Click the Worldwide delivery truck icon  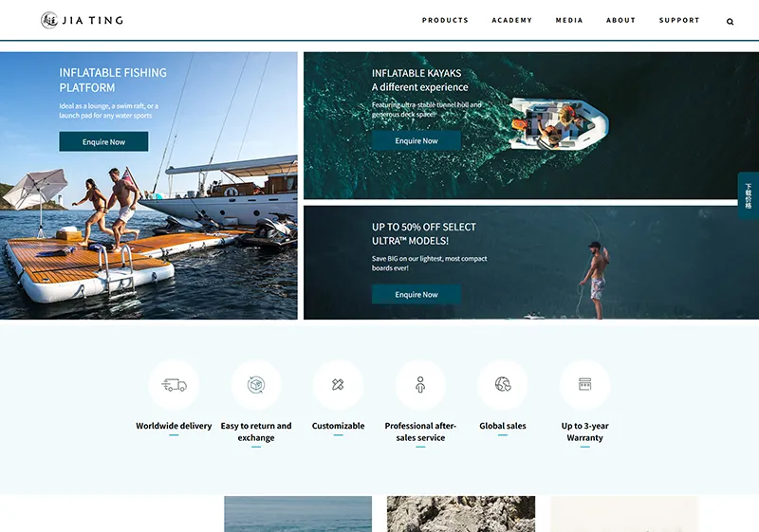click(x=174, y=385)
